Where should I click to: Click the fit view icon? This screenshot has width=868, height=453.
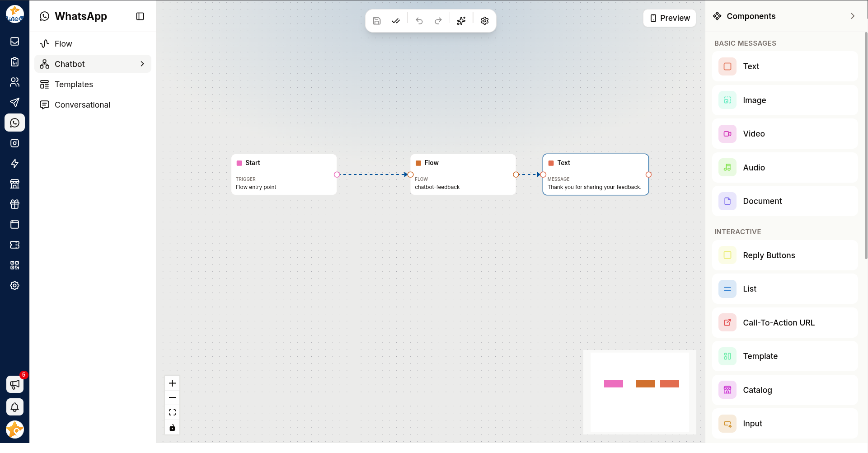[172, 413]
